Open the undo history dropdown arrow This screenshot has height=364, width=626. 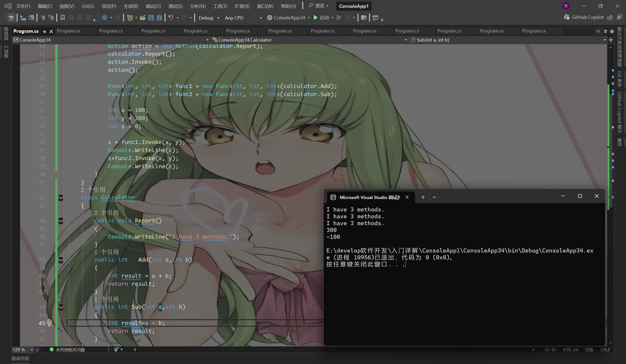point(178,18)
